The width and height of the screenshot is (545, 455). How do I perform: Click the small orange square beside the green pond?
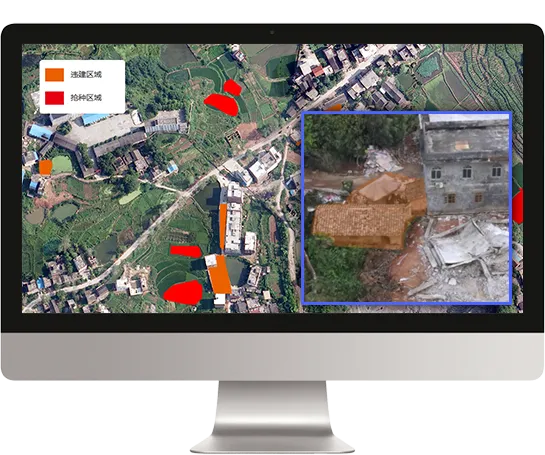[x=45, y=167]
